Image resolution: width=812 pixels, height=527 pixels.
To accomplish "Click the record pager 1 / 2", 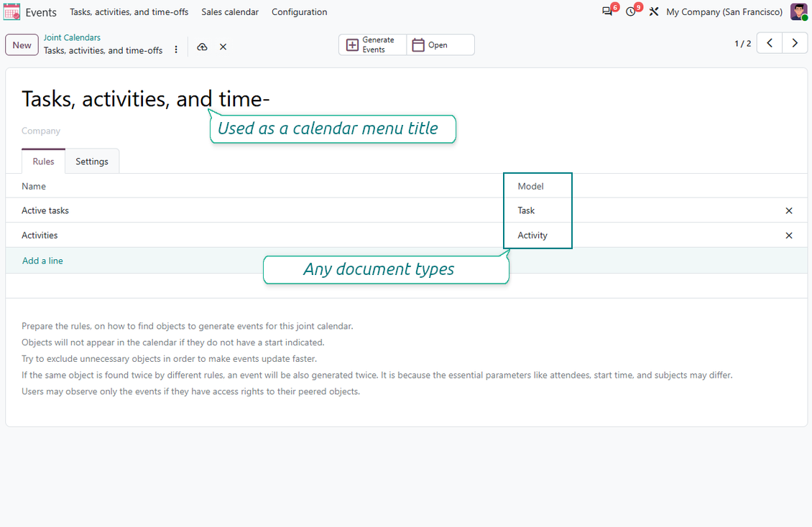I will (x=742, y=44).
